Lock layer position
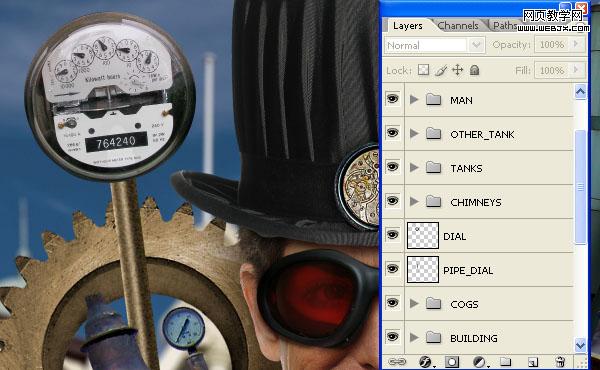 [x=458, y=70]
